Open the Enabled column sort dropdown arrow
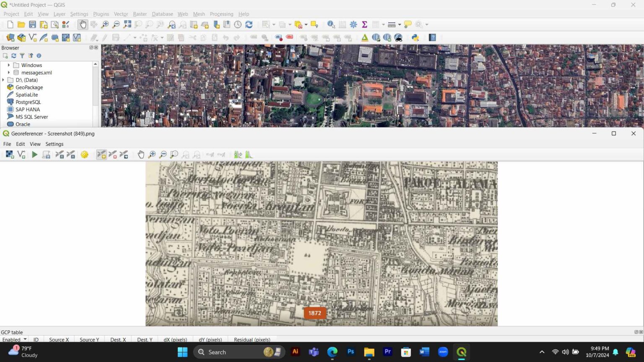This screenshot has width=644, height=362. [25, 339]
